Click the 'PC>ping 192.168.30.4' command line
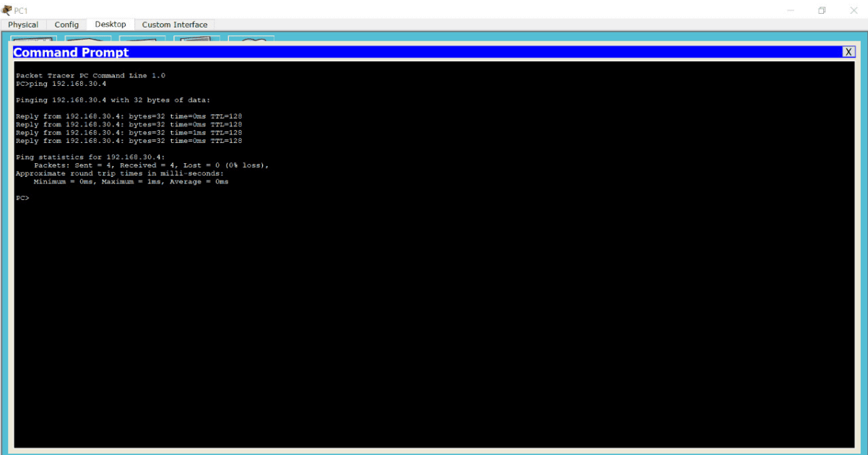This screenshot has height=455, width=868. point(61,84)
